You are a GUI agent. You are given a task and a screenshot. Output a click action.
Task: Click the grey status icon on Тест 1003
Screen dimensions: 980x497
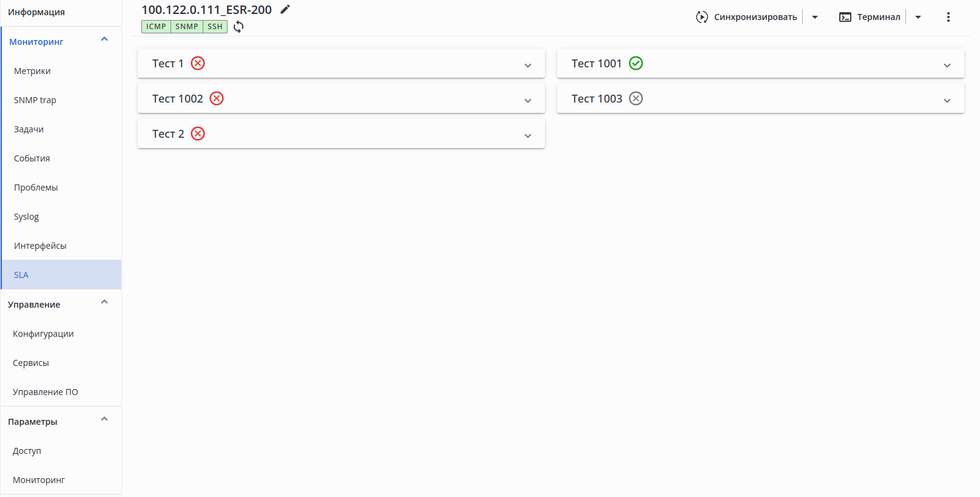pyautogui.click(x=636, y=98)
